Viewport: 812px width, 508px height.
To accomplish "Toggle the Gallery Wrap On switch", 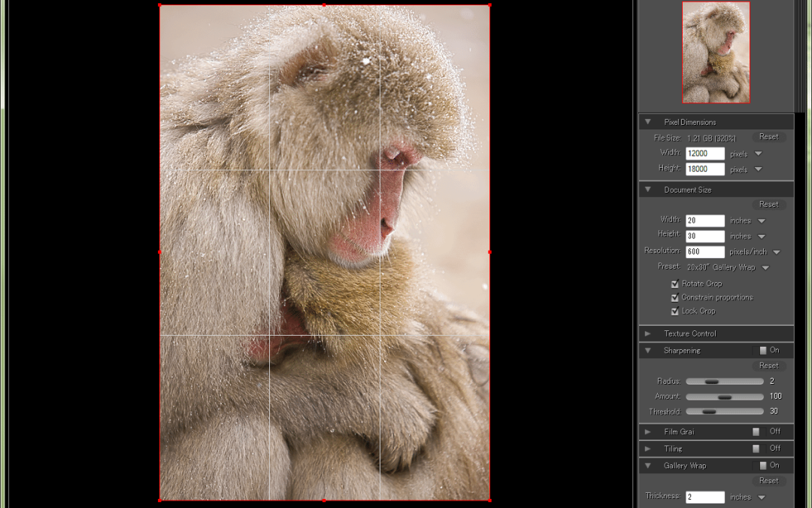I will [x=763, y=466].
